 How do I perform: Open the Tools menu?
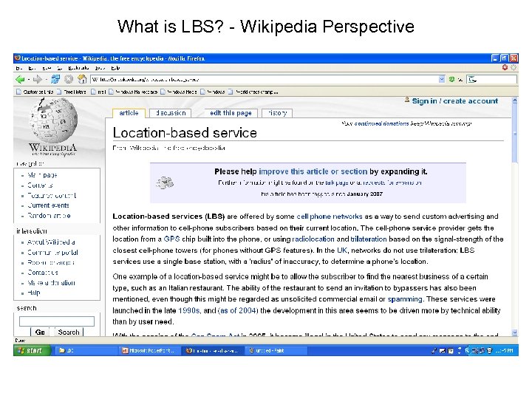tap(100, 68)
